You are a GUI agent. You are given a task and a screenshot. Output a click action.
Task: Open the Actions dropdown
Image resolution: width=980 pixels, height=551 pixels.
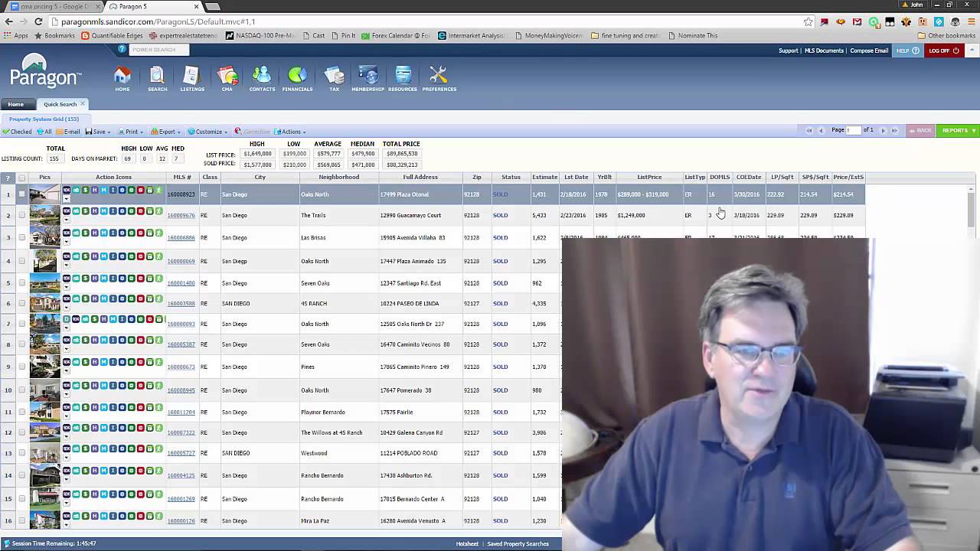(x=290, y=132)
